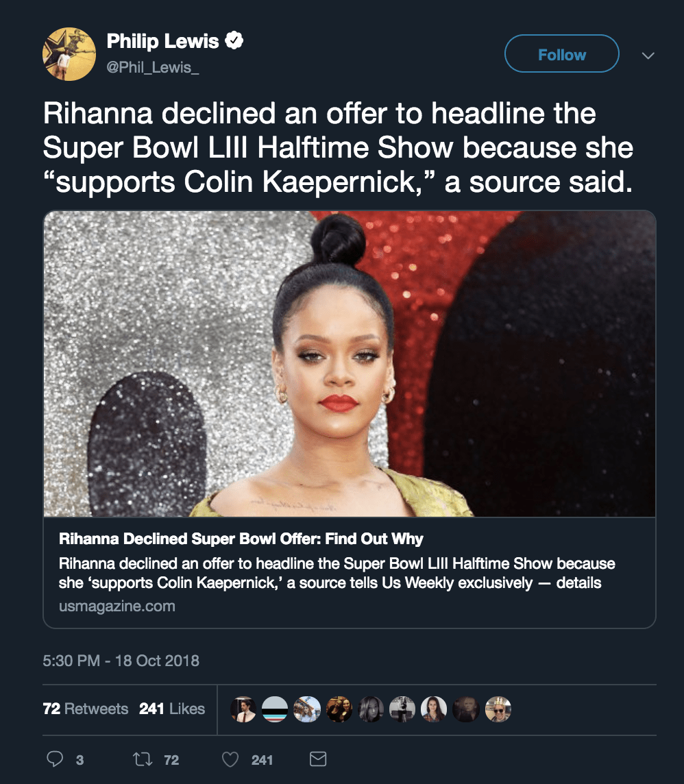Click the reply speech bubble icon

click(x=53, y=759)
